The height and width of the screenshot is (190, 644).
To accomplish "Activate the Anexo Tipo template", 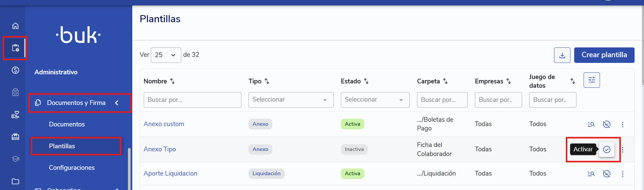I will pyautogui.click(x=607, y=150).
